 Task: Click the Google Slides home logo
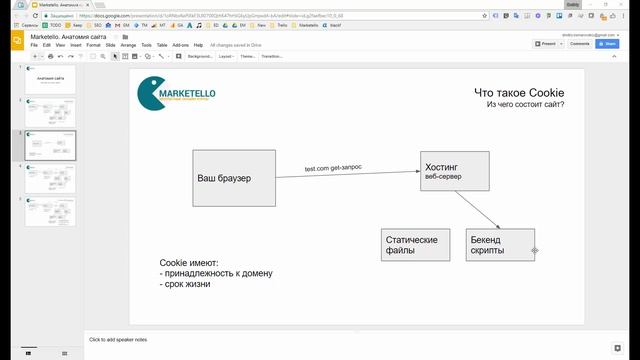click(x=18, y=40)
